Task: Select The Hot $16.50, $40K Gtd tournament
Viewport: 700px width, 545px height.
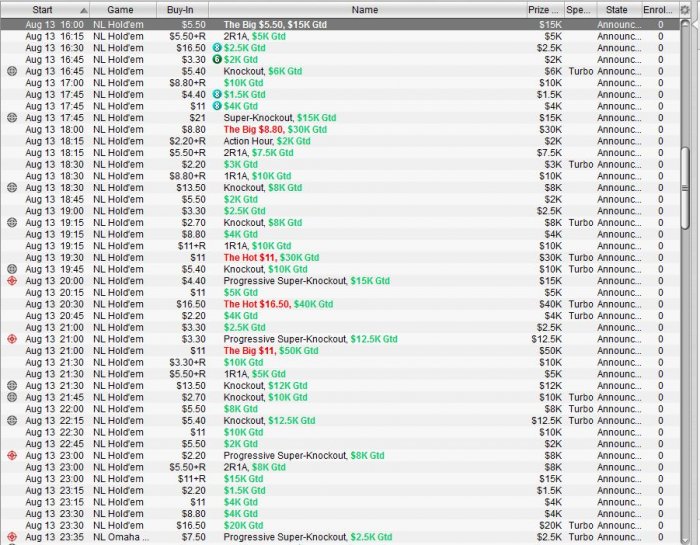Action: click(340, 304)
